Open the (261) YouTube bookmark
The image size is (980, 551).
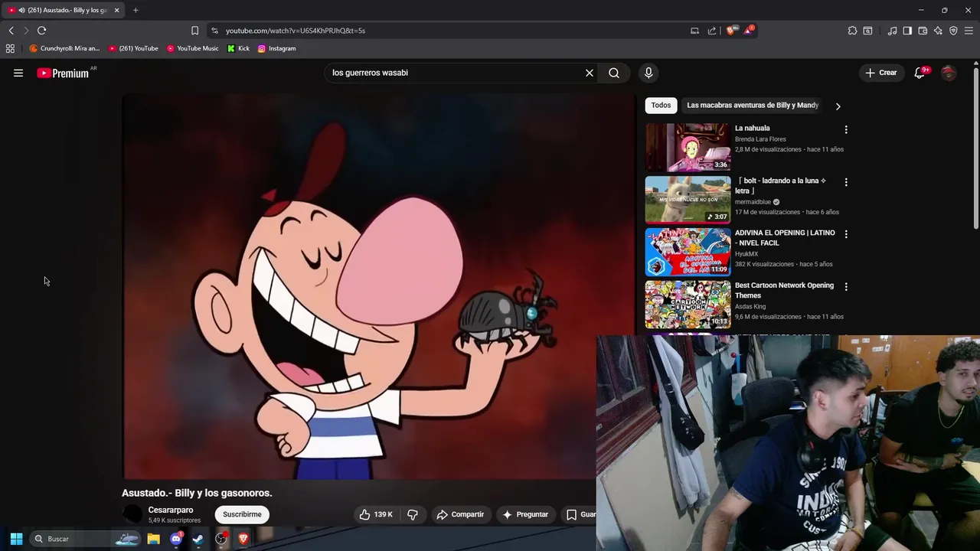tap(133, 48)
